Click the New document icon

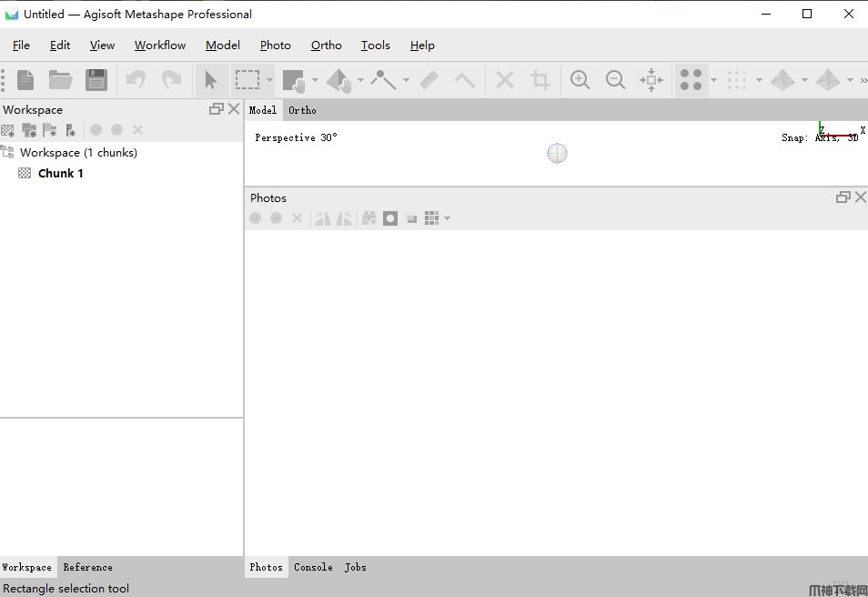25,80
